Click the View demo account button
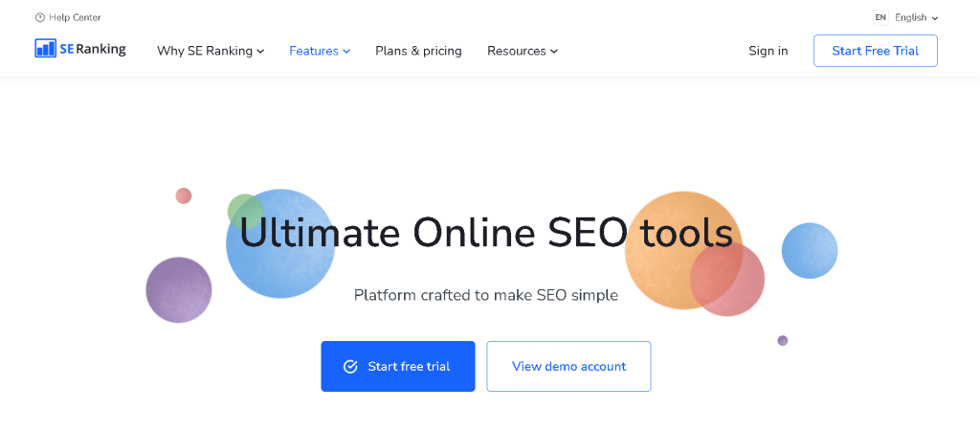The image size is (980, 433). (568, 366)
